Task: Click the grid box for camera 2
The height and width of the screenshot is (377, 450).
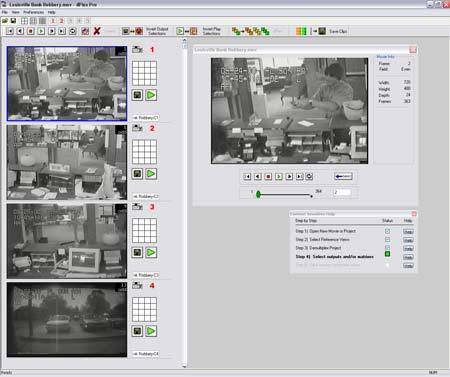Action: click(144, 152)
